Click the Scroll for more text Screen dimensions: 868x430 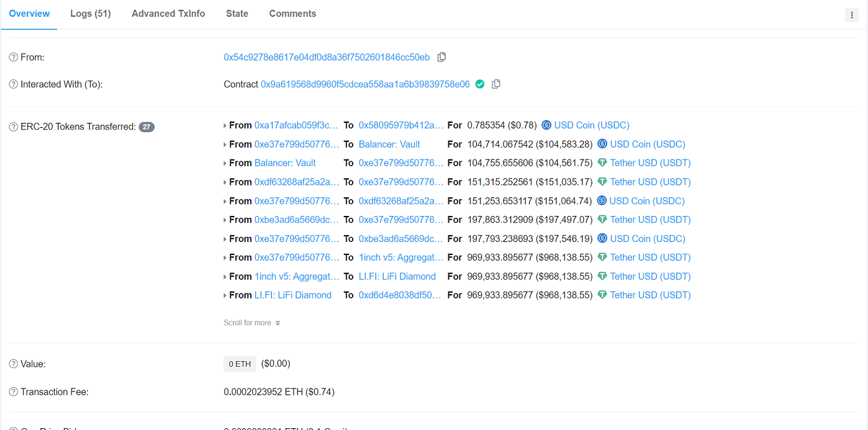point(247,323)
